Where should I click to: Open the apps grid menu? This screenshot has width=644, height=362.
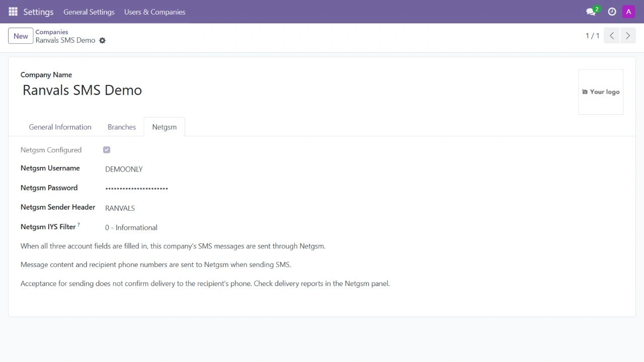tap(13, 12)
